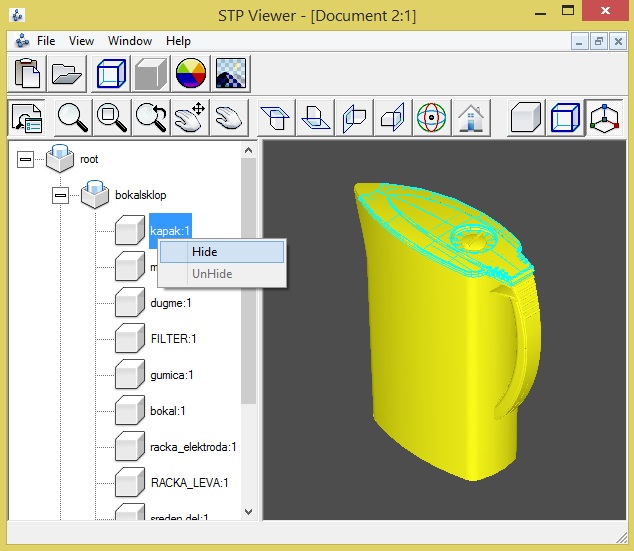
Task: Select bokal:1 in the tree
Action: pos(168,411)
